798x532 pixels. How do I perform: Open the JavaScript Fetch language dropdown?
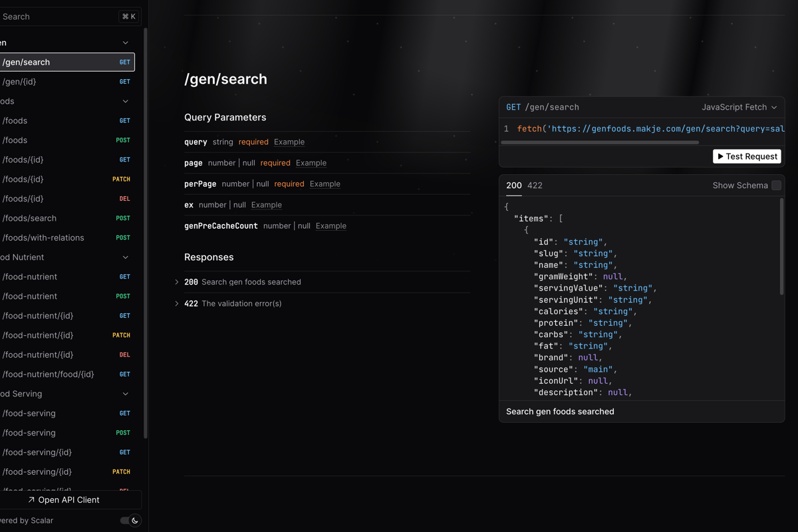pos(739,107)
